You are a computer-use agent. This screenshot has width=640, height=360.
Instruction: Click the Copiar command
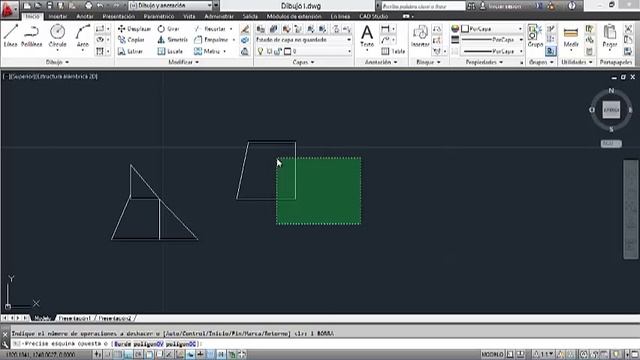pos(131,40)
